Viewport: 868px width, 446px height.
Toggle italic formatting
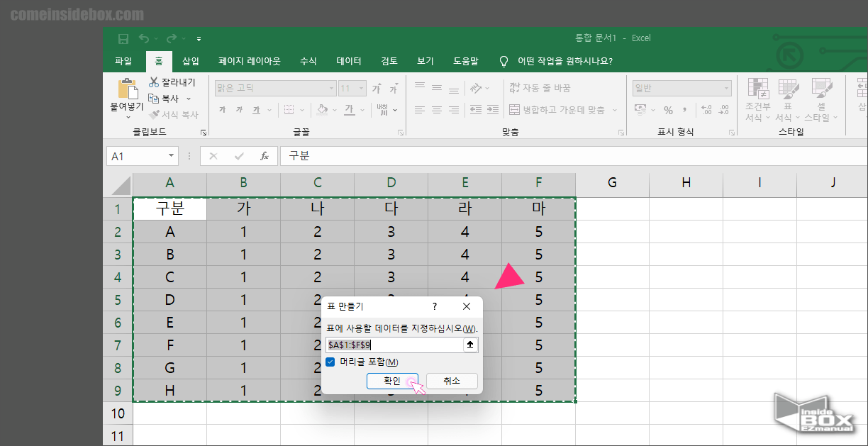(239, 110)
